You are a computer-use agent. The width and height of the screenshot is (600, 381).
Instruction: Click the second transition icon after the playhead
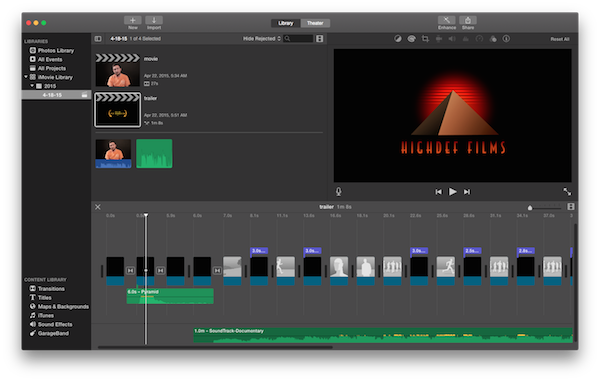[161, 270]
